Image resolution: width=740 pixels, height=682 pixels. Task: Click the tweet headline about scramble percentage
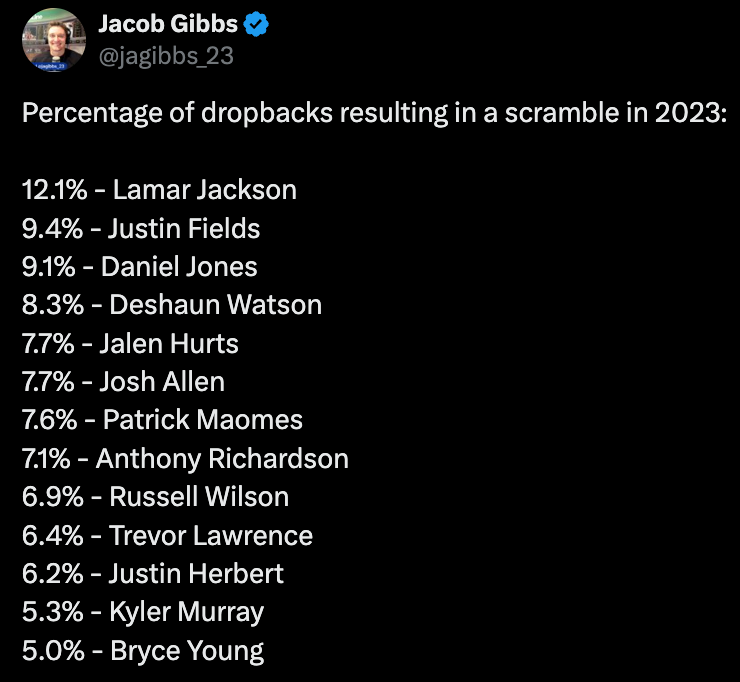pos(374,113)
